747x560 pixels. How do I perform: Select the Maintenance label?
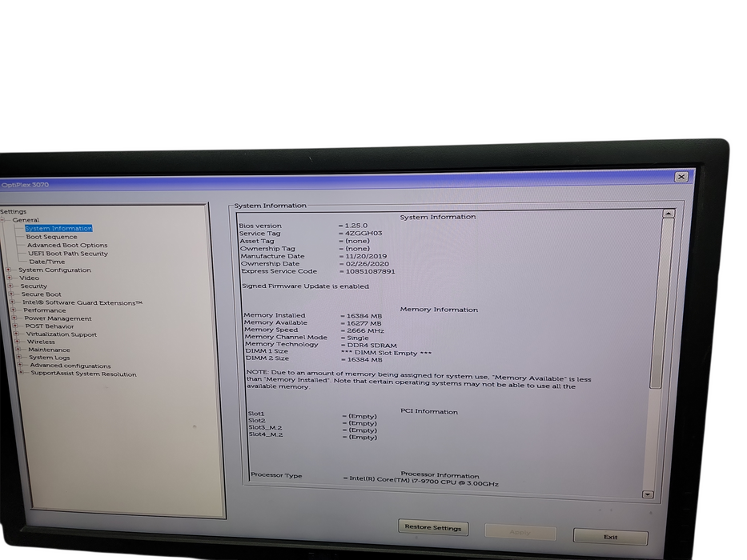[49, 350]
